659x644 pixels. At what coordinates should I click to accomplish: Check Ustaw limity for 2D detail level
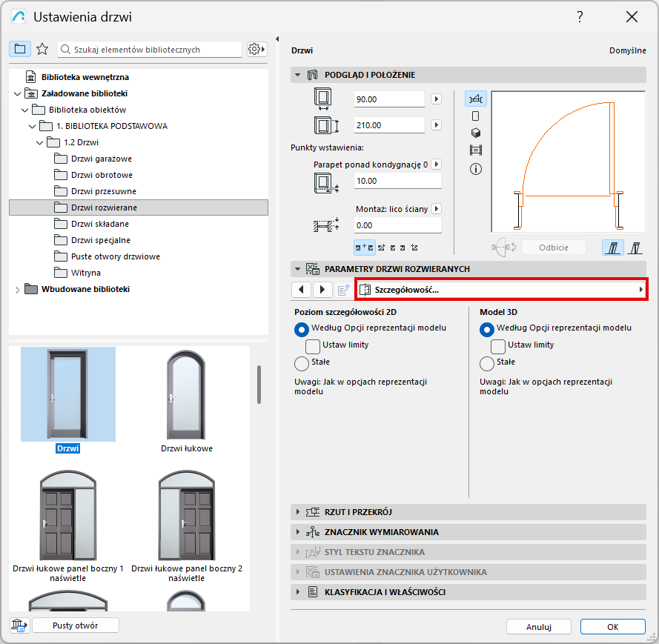(313, 345)
